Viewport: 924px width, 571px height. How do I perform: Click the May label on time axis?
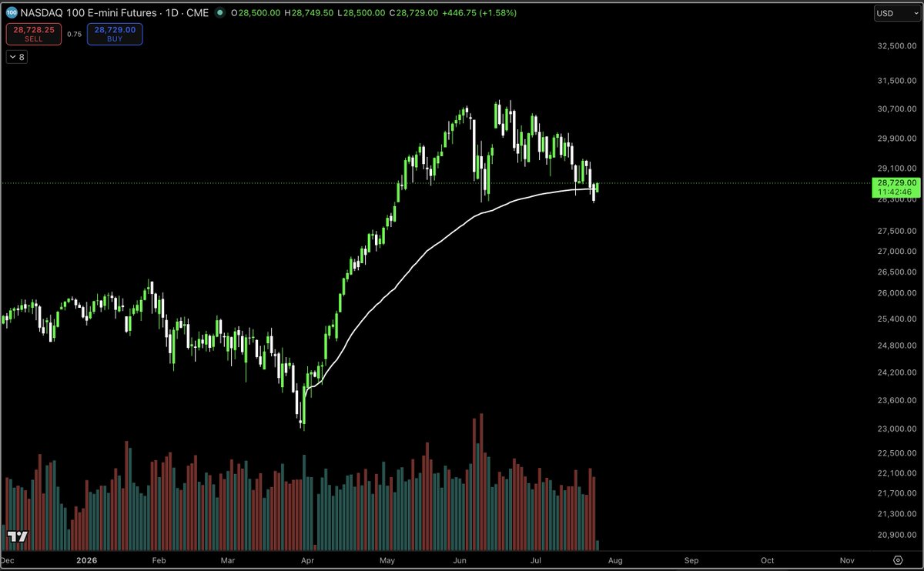[x=387, y=560]
